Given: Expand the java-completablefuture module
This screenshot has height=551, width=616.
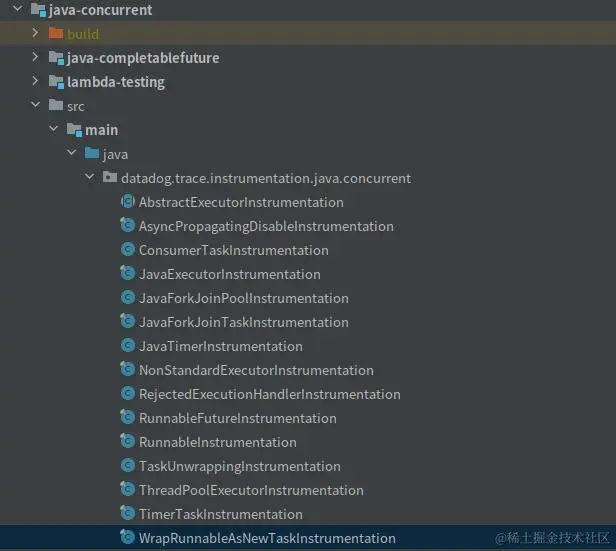Looking at the screenshot, I should coord(35,57).
